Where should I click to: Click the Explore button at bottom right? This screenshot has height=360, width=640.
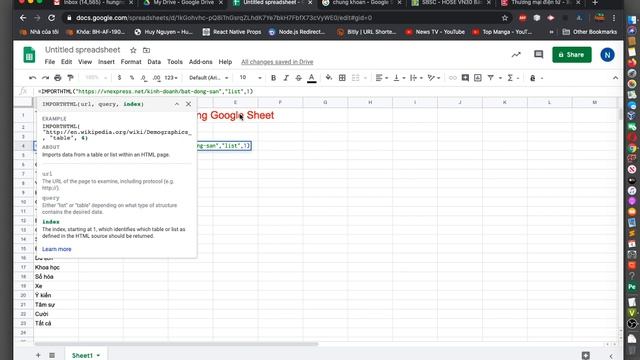click(586, 355)
